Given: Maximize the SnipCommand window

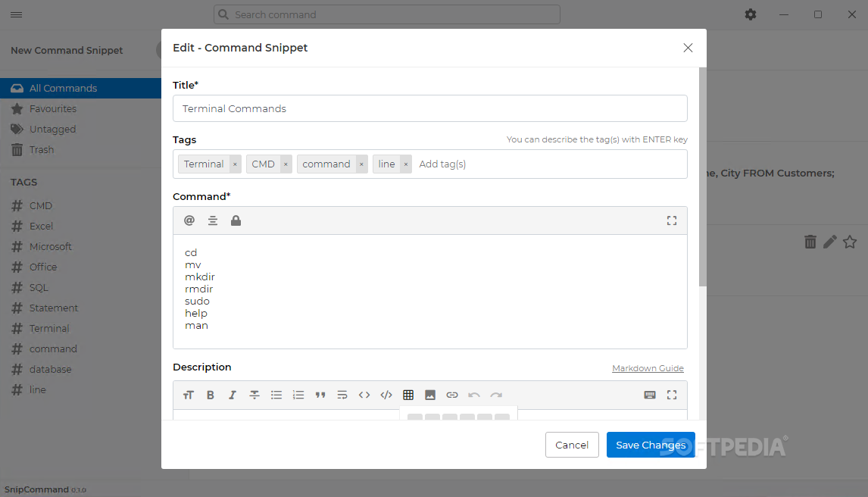Looking at the screenshot, I should [x=817, y=14].
